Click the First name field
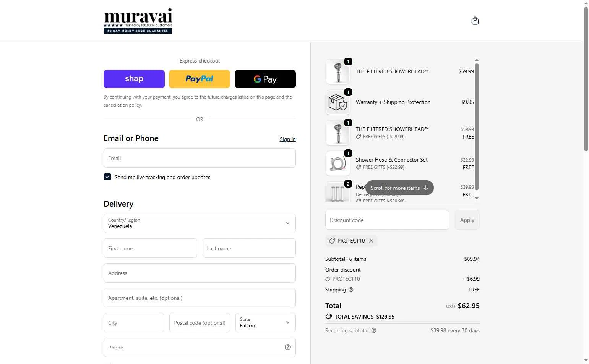Screen dimensions: 589x364 click(150, 248)
